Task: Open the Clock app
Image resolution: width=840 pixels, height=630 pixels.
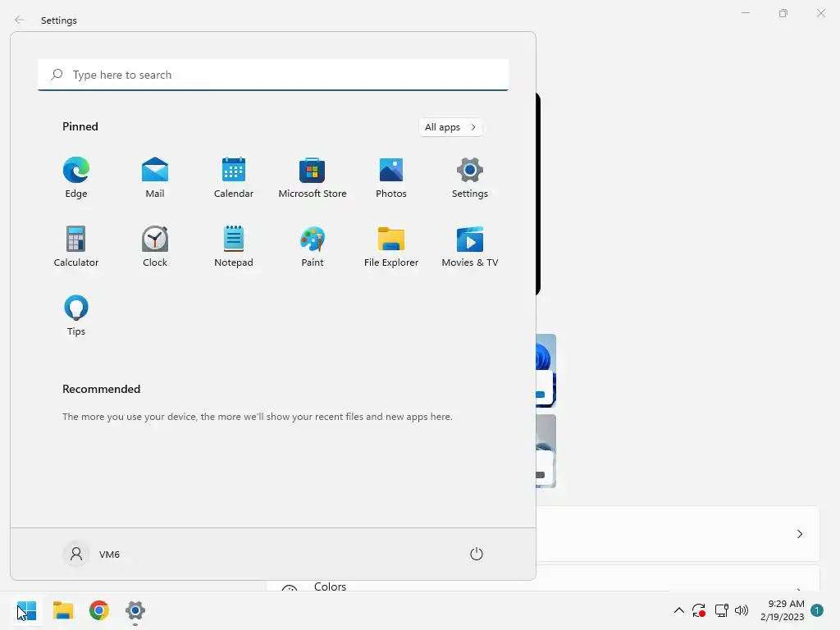Action: tap(155, 247)
